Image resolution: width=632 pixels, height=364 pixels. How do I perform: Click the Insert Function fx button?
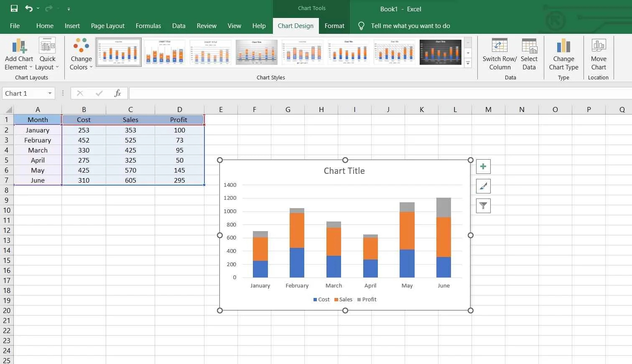tap(117, 93)
